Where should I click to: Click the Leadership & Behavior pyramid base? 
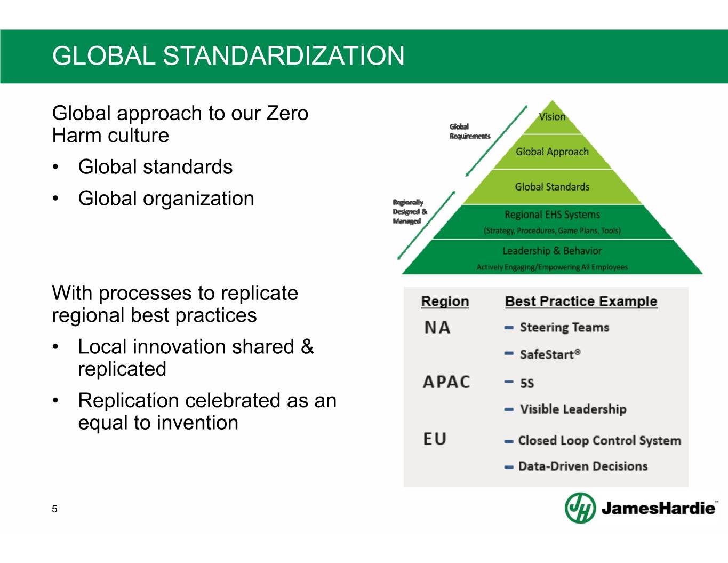tap(552, 257)
